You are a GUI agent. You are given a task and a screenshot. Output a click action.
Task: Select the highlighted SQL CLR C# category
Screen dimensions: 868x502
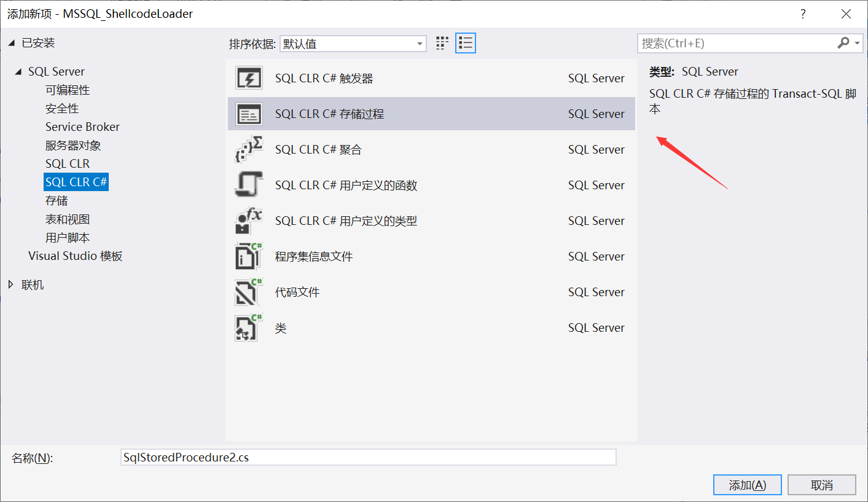click(x=76, y=182)
